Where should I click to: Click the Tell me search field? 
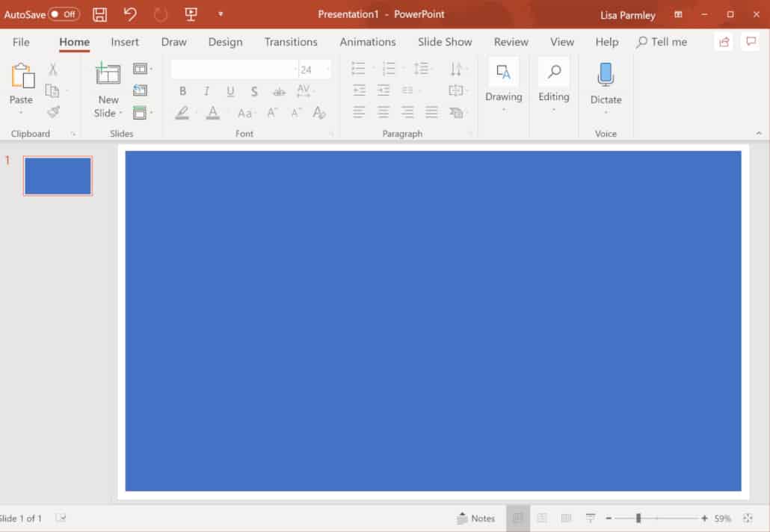coord(662,42)
